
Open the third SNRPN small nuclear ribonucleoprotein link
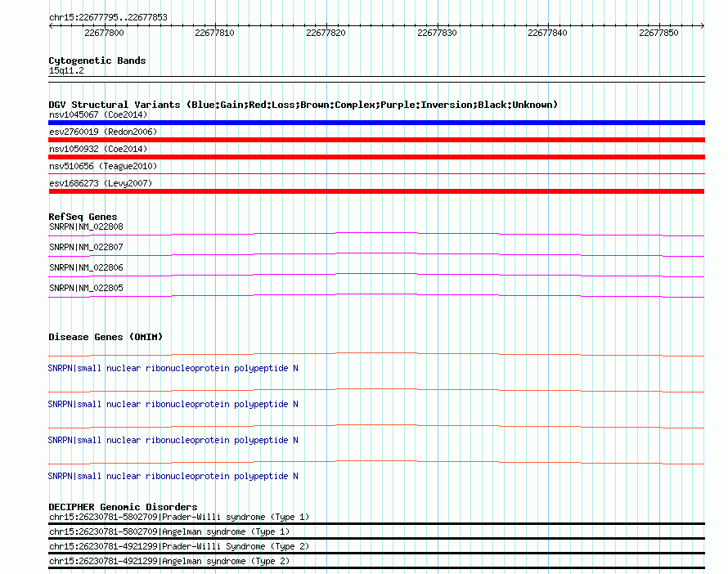coord(173,441)
